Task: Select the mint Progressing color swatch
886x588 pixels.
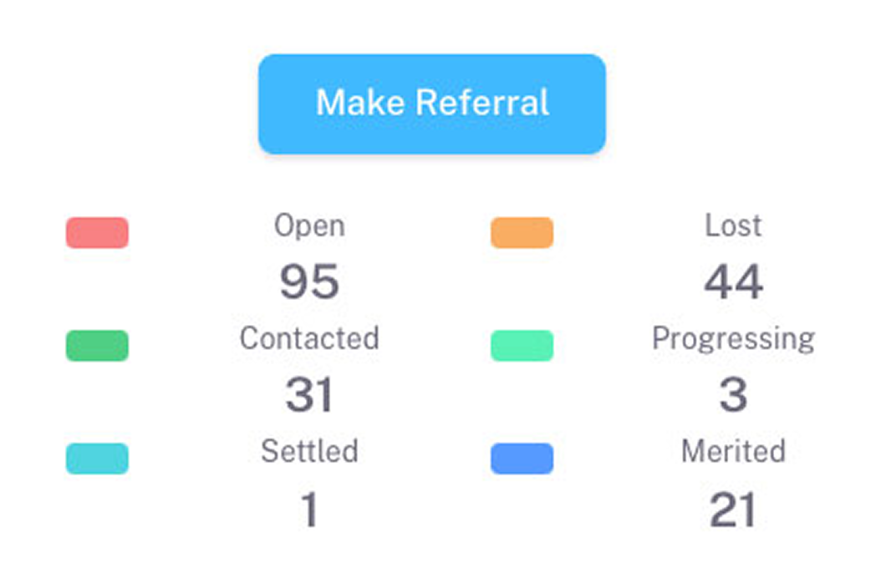Action: pyautogui.click(x=522, y=346)
